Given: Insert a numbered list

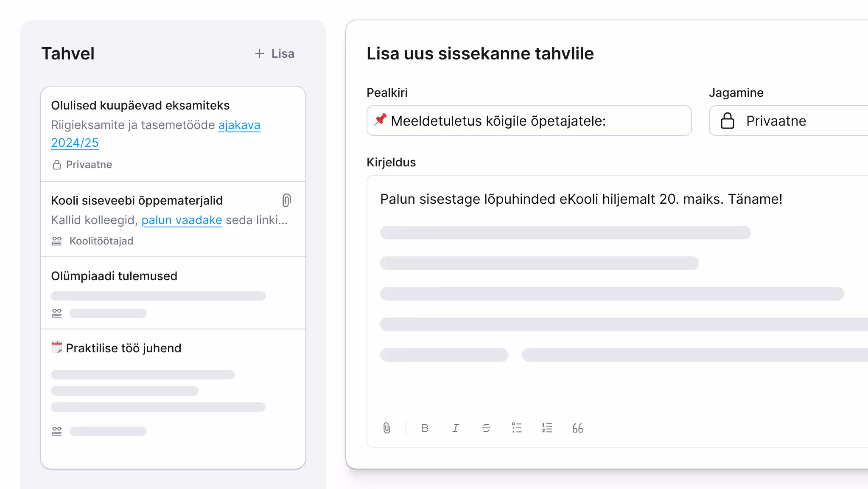Looking at the screenshot, I should tap(547, 428).
